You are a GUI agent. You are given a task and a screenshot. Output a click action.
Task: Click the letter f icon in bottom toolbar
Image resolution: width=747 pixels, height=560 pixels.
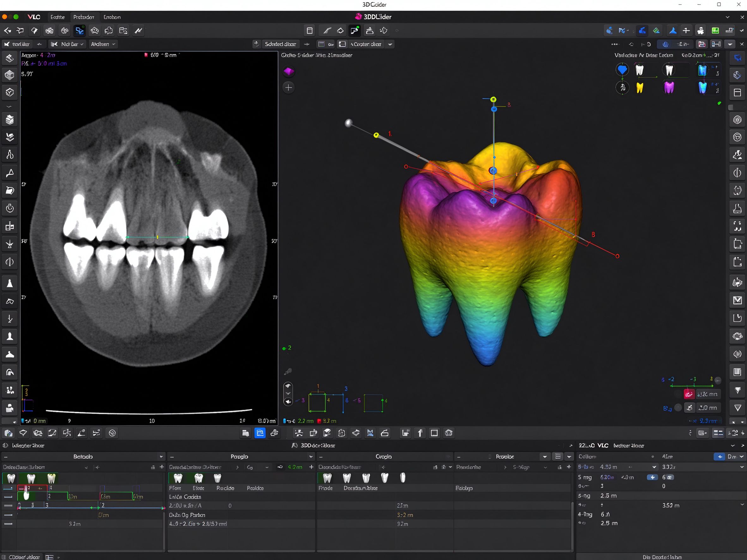[420, 433]
